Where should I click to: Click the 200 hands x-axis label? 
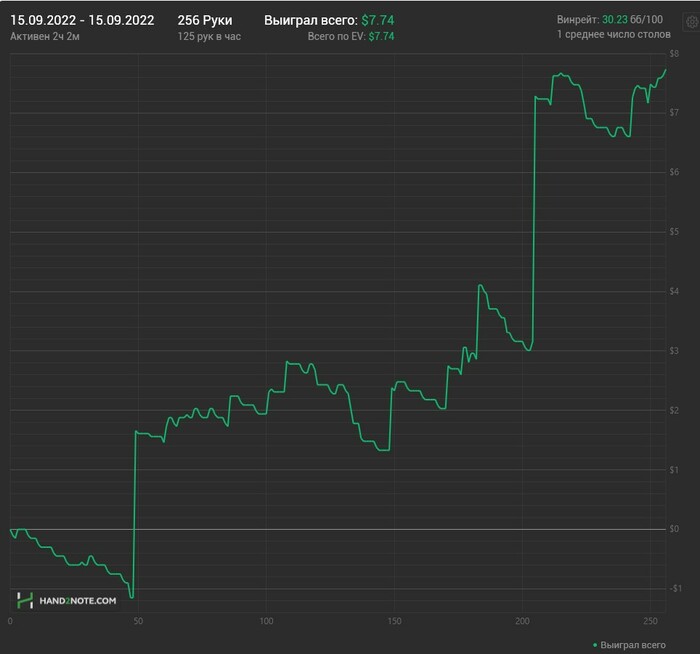[x=522, y=621]
